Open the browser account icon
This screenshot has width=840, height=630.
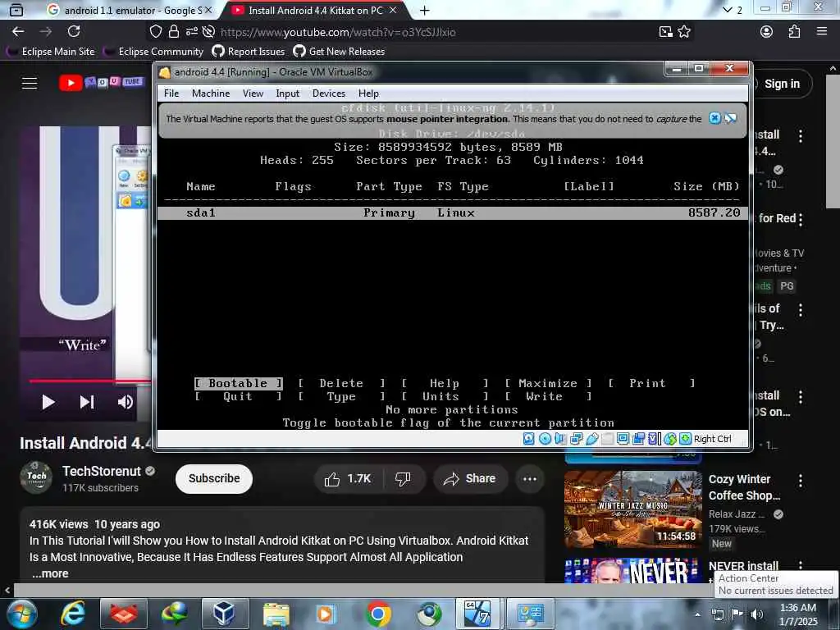767,32
